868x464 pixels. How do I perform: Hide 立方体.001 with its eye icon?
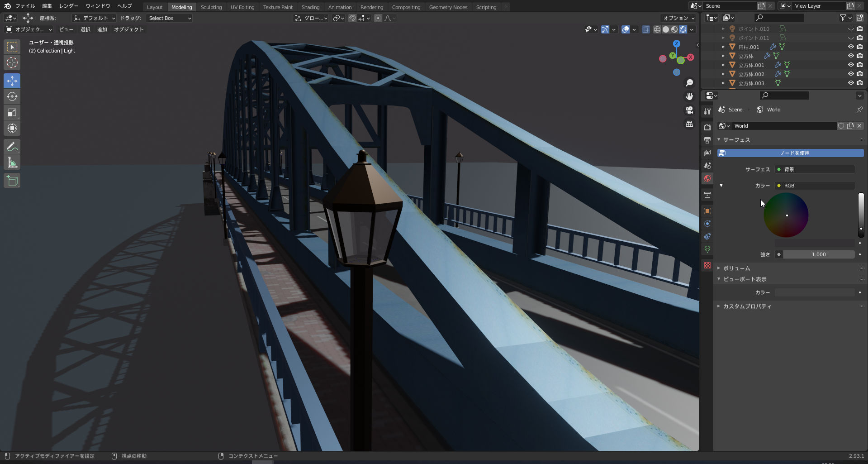(851, 65)
